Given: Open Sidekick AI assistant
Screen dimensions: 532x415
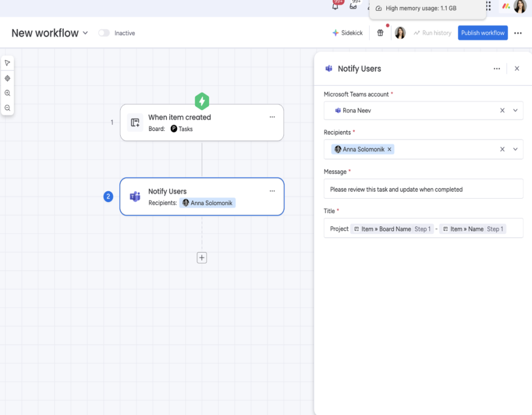Looking at the screenshot, I should pyautogui.click(x=347, y=33).
